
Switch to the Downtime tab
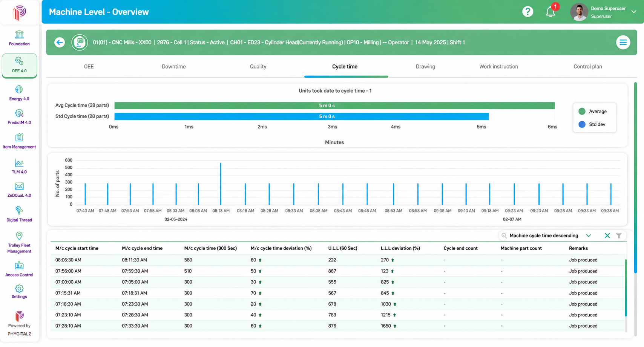coord(173,67)
